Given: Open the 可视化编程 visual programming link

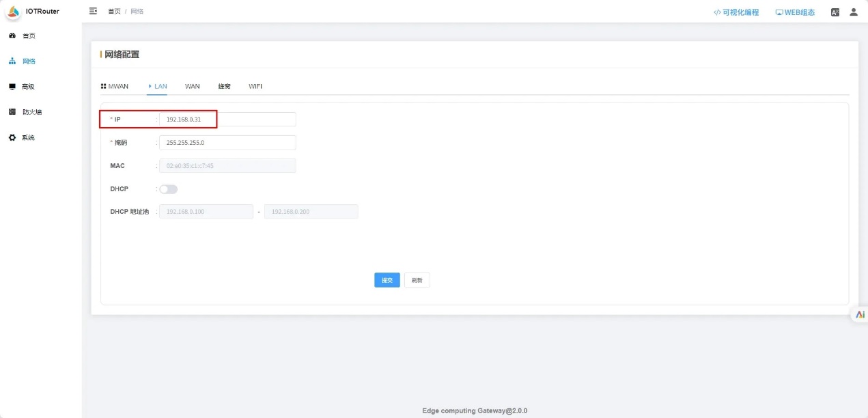Looking at the screenshot, I should pos(736,12).
